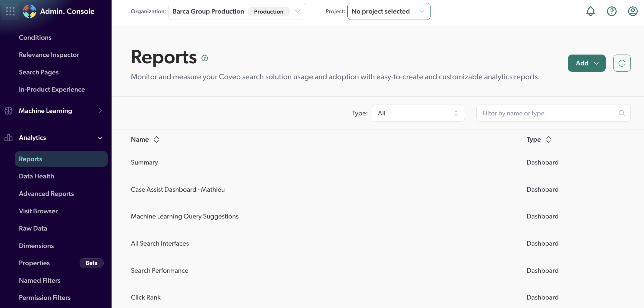This screenshot has width=644, height=308.
Task: Open the Search Performance dashboard report
Action: (x=159, y=271)
